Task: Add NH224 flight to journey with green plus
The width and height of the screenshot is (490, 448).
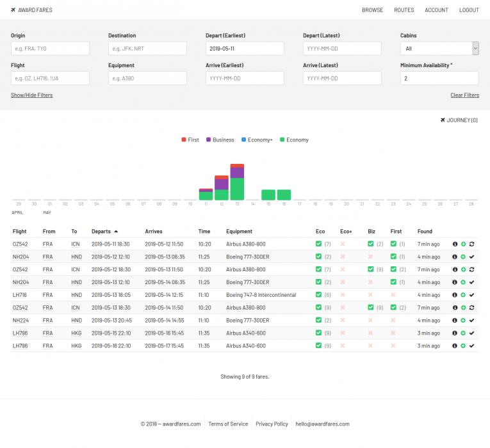Action: pos(463,321)
